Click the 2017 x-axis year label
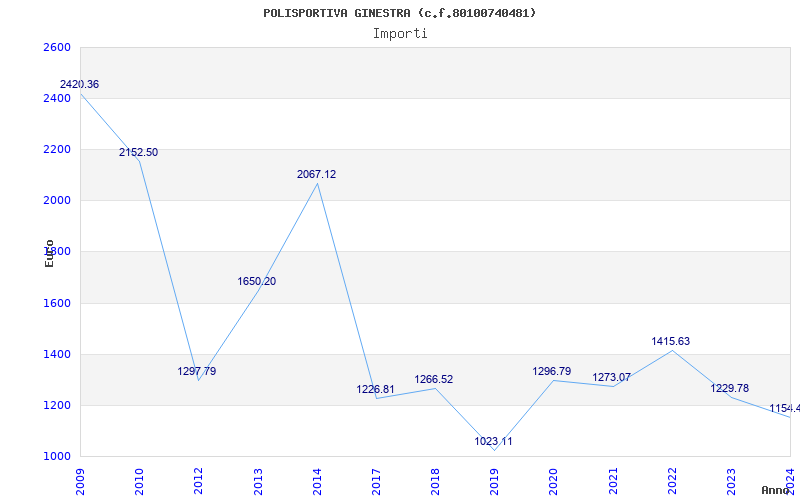 pos(376,481)
